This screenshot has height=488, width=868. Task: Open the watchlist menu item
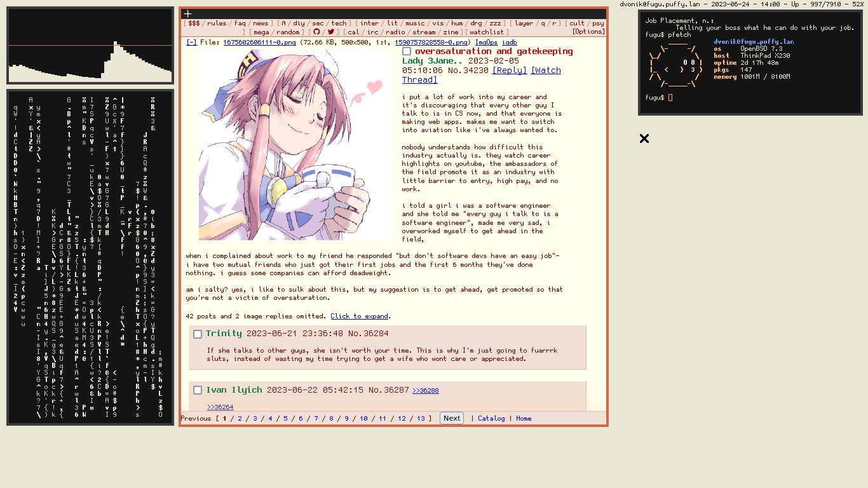(487, 32)
